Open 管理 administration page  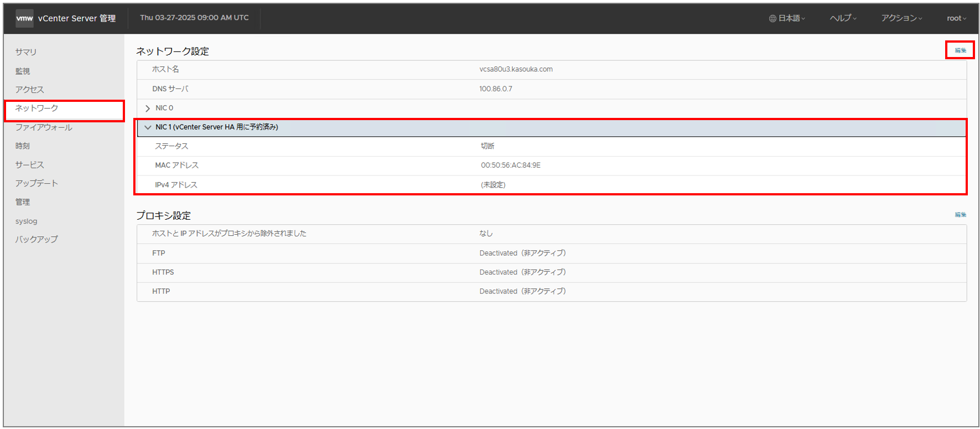tap(23, 202)
